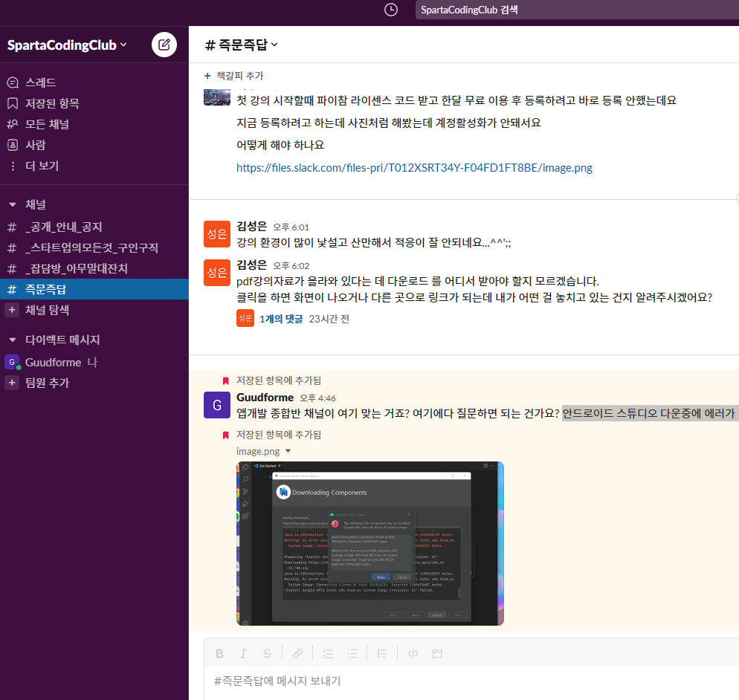Click the bookmark icon above image.png
The width and height of the screenshot is (739, 700).
[x=226, y=435]
